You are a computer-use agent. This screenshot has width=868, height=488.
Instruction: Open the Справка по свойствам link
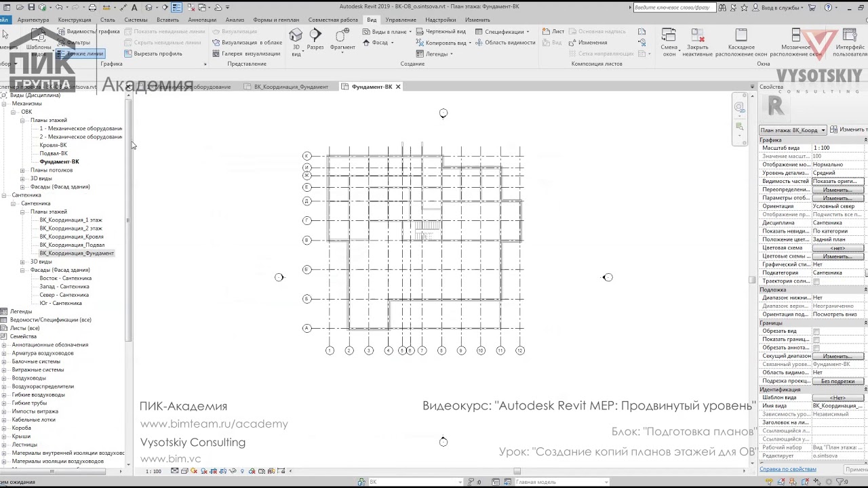787,469
